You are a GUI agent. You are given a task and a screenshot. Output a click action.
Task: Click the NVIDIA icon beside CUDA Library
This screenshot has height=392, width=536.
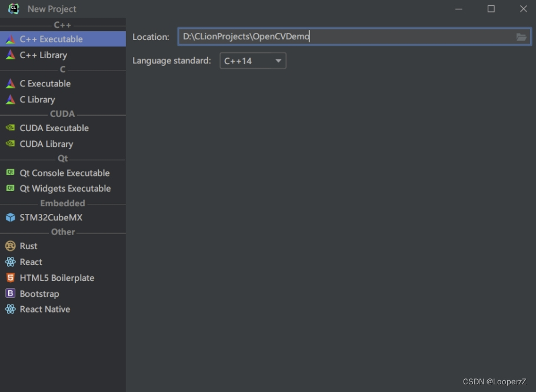pyautogui.click(x=10, y=144)
